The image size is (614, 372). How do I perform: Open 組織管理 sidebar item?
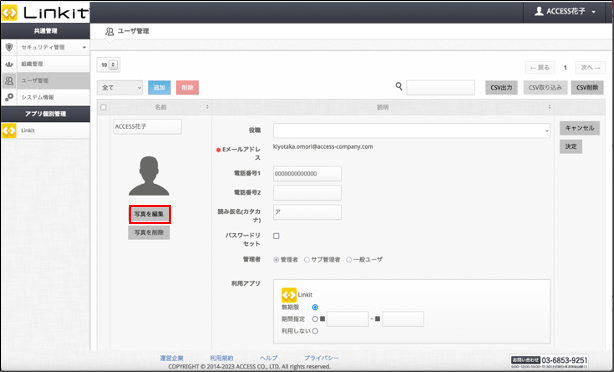pyautogui.click(x=45, y=64)
